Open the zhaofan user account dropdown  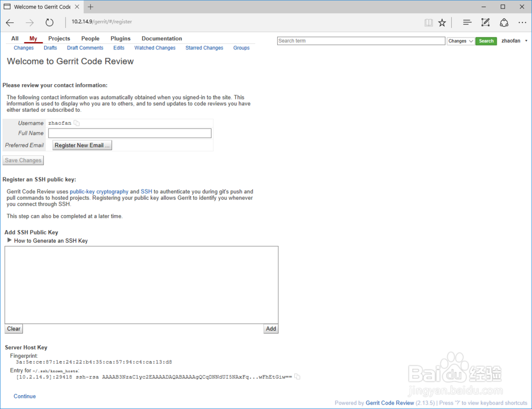[x=514, y=41]
